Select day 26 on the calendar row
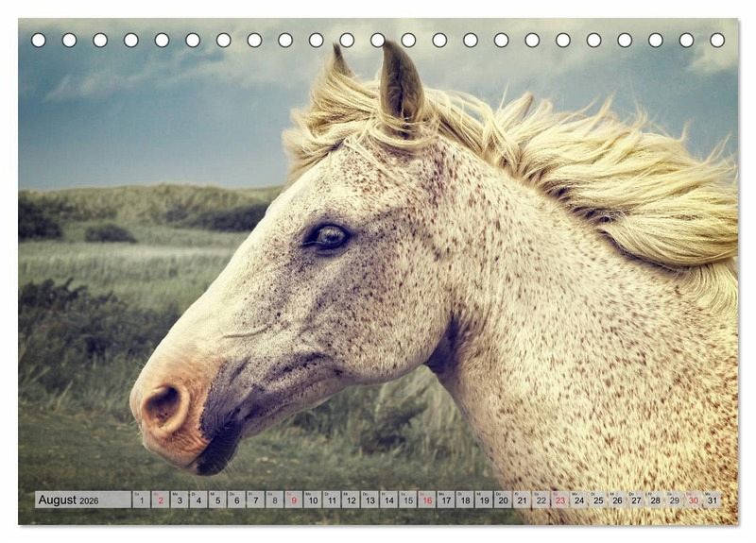Screen dimensions: 756x543 tap(618, 500)
